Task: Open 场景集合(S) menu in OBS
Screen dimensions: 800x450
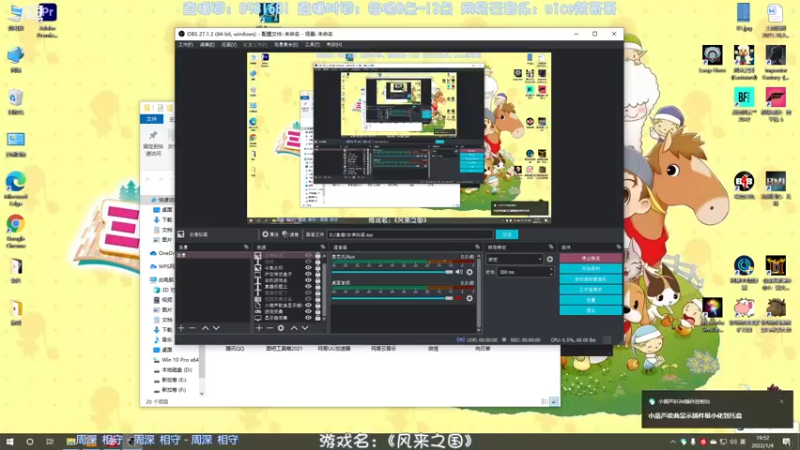Action: click(286, 45)
